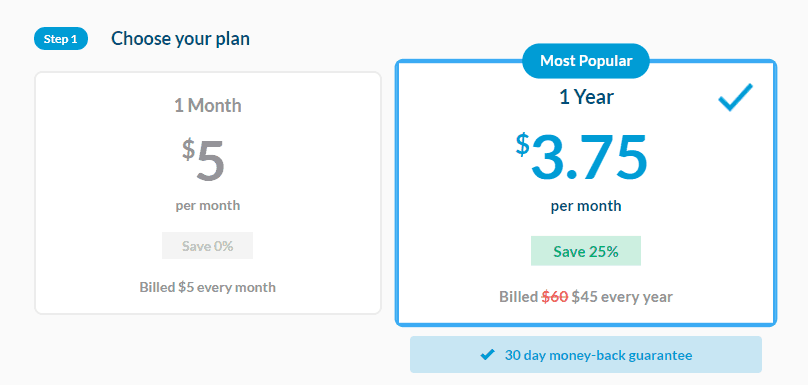Click the Billed $5 every month text
808x385 pixels.
pos(208,287)
